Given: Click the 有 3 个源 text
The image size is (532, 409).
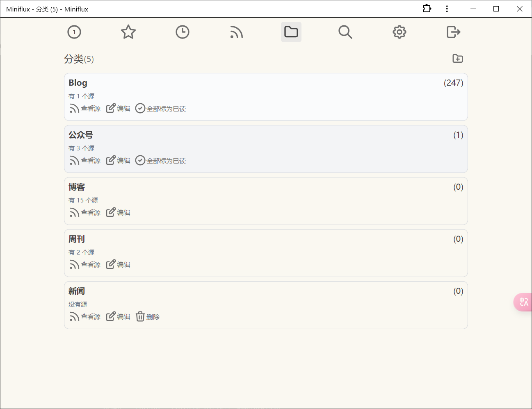Looking at the screenshot, I should [x=82, y=148].
